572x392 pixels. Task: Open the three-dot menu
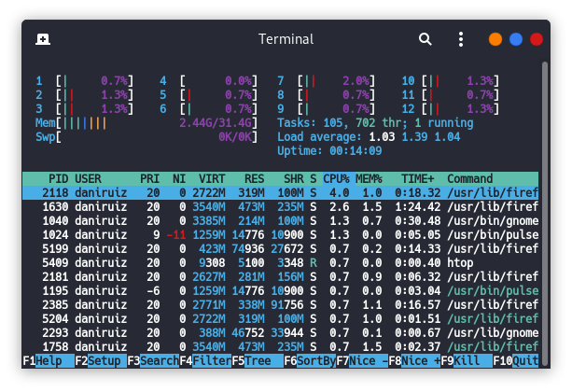pyautogui.click(x=461, y=39)
